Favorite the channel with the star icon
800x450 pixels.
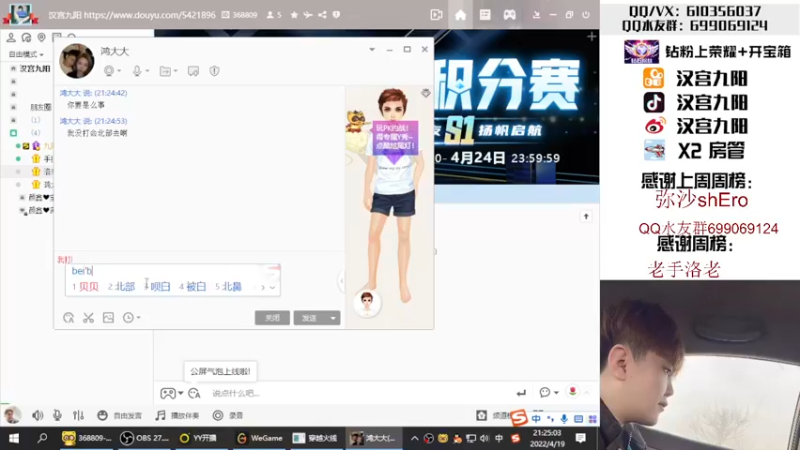294,15
